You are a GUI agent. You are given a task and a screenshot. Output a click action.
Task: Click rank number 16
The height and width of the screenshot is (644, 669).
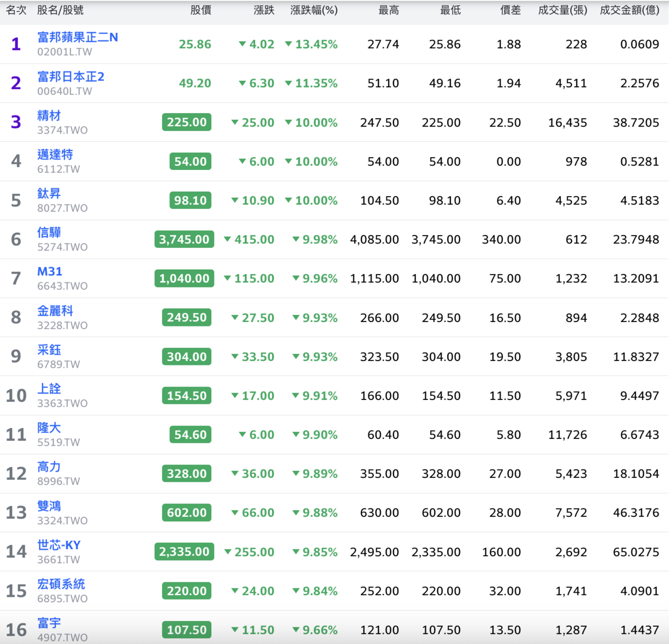point(16,630)
